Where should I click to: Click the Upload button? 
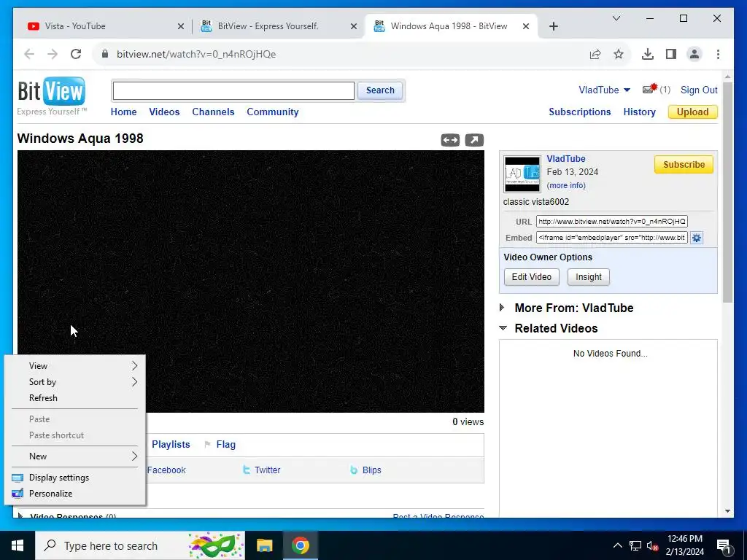pos(693,112)
